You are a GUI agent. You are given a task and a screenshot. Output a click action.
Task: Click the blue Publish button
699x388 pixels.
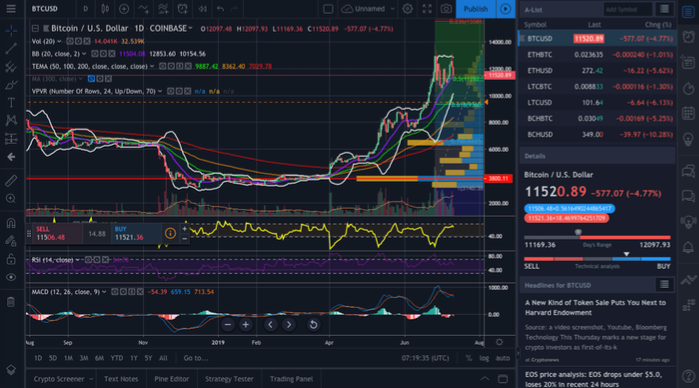point(476,9)
